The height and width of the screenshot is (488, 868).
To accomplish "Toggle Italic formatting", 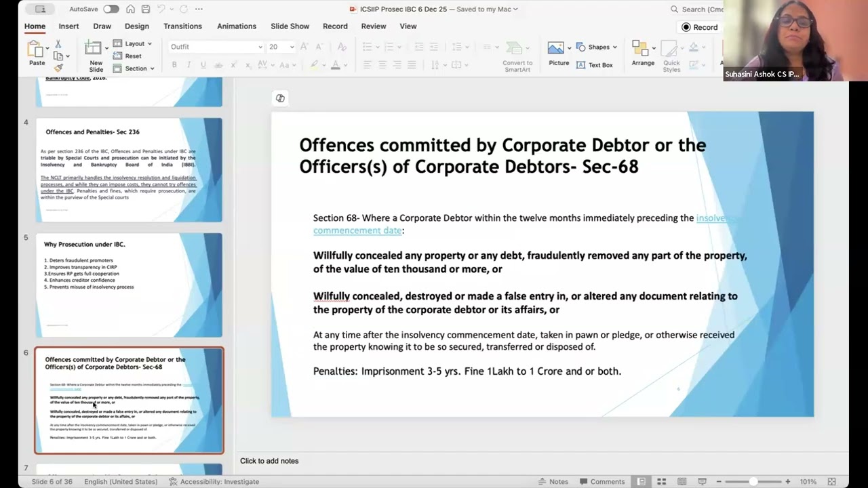I will pyautogui.click(x=188, y=65).
